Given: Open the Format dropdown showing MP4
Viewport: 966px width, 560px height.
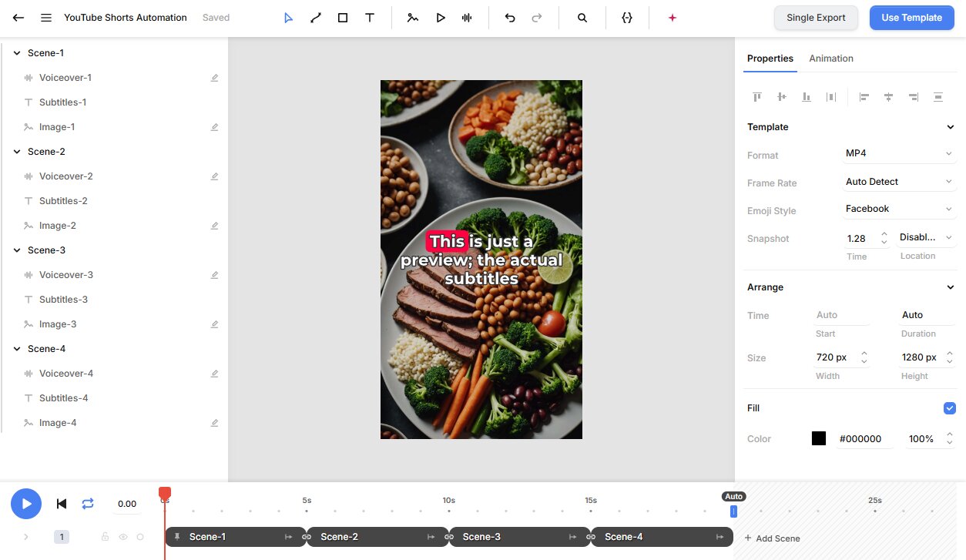Looking at the screenshot, I should [899, 153].
